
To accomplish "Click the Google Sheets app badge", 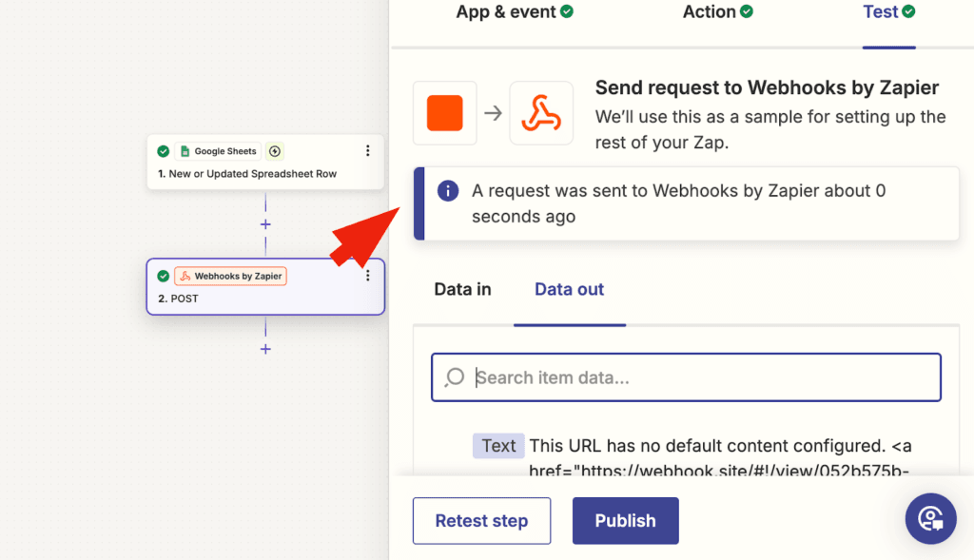I will pyautogui.click(x=217, y=151).
